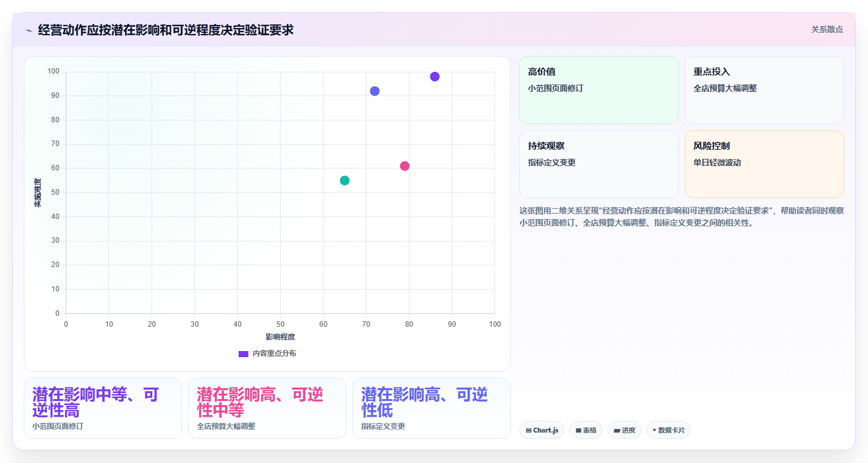The image size is (868, 463).
Task: Click the title 经营动作应按潜在影响和可逆程度决定验证要求
Action: (166, 30)
